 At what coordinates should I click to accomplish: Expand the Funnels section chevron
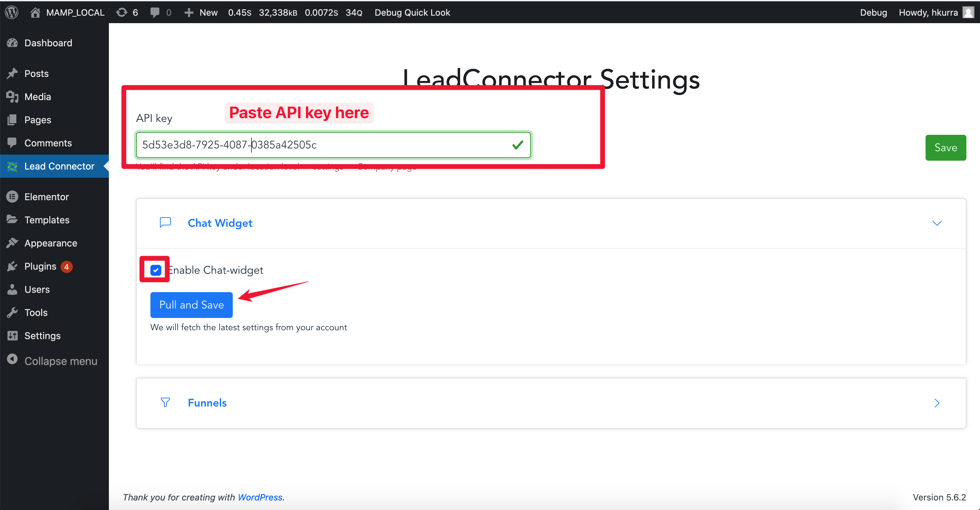(x=937, y=403)
